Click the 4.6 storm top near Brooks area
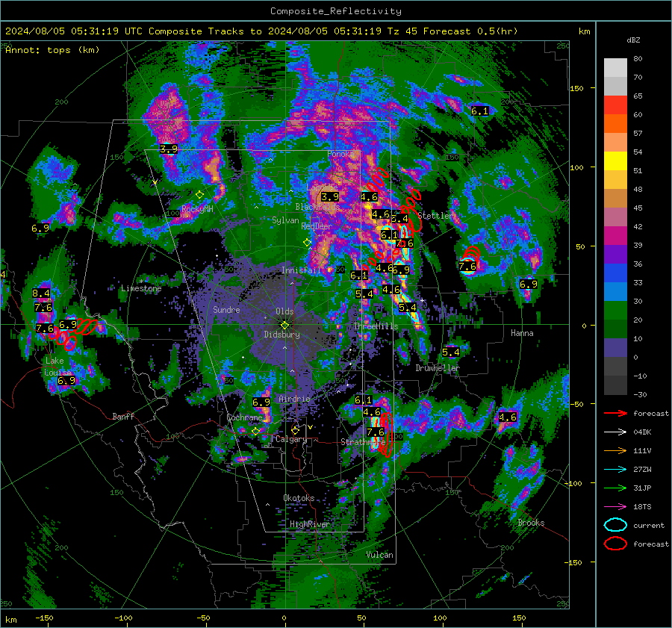The width and height of the screenshot is (672, 628). [508, 417]
